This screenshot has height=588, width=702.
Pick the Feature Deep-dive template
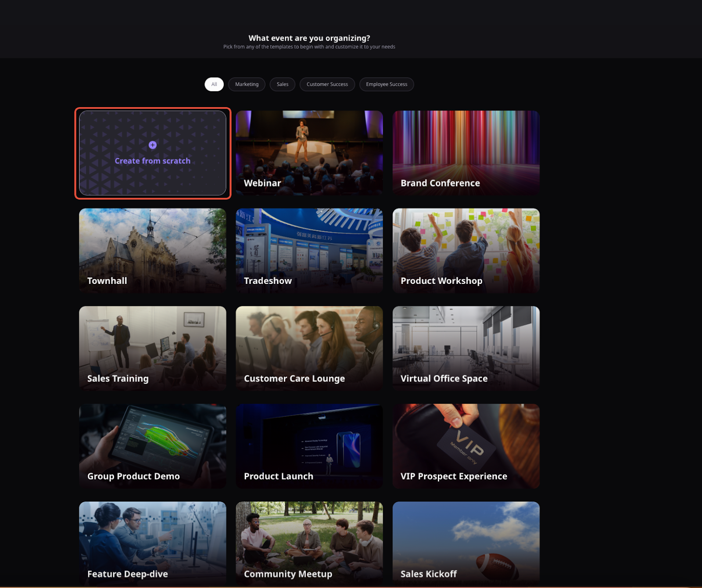(x=153, y=543)
